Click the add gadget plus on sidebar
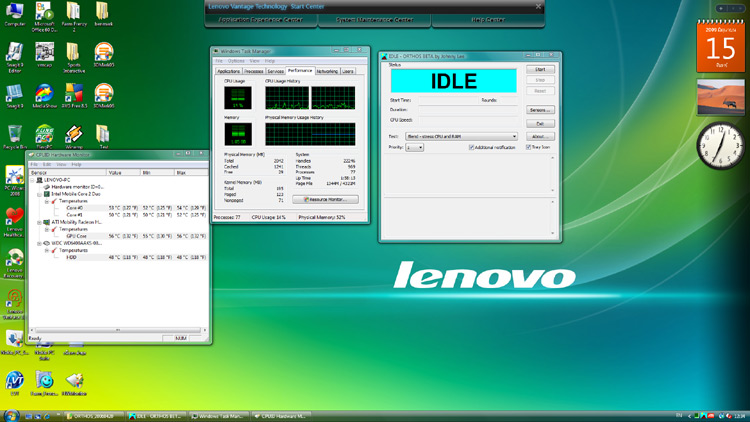Image resolution: width=750 pixels, height=422 pixels. pyautogui.click(x=720, y=8)
